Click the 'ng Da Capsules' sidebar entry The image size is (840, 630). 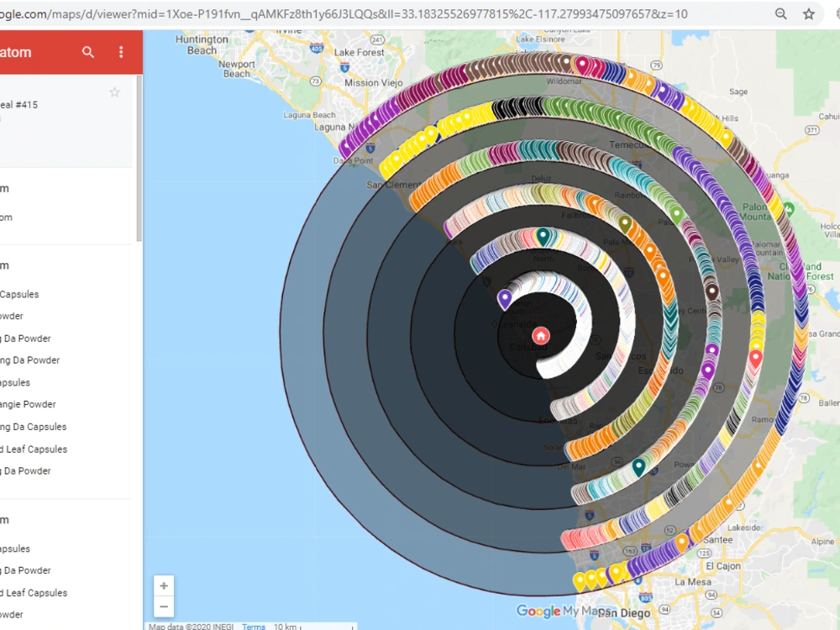34,427
